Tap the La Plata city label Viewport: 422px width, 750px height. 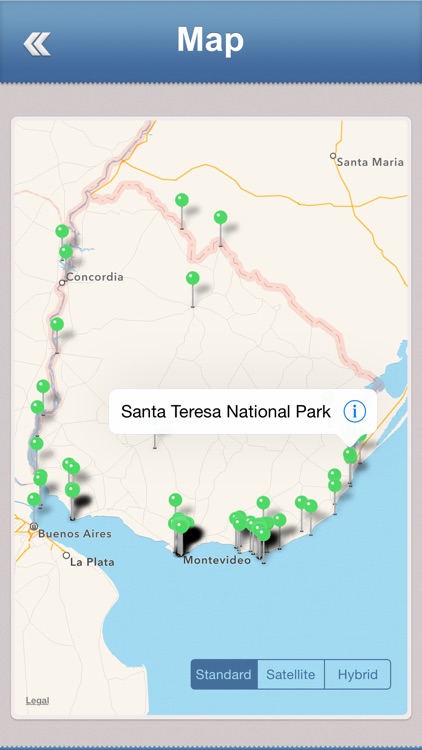[92, 562]
